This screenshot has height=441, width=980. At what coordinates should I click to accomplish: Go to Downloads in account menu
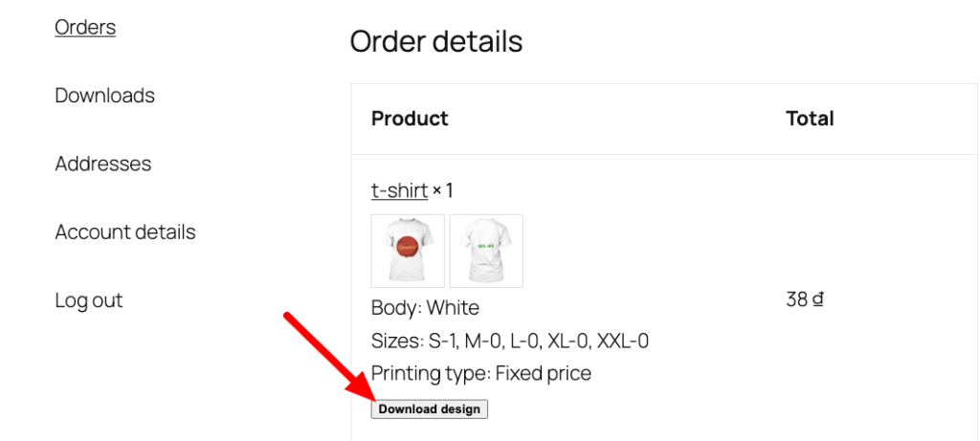coord(104,96)
